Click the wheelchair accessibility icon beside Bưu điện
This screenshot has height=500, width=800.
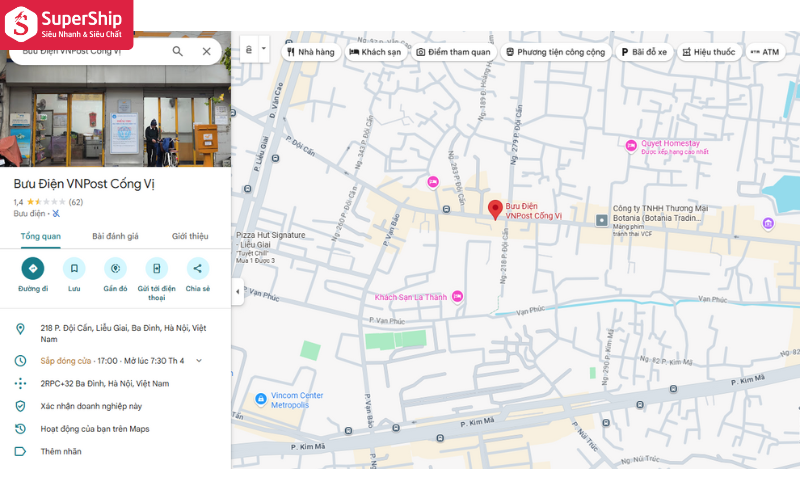56,213
